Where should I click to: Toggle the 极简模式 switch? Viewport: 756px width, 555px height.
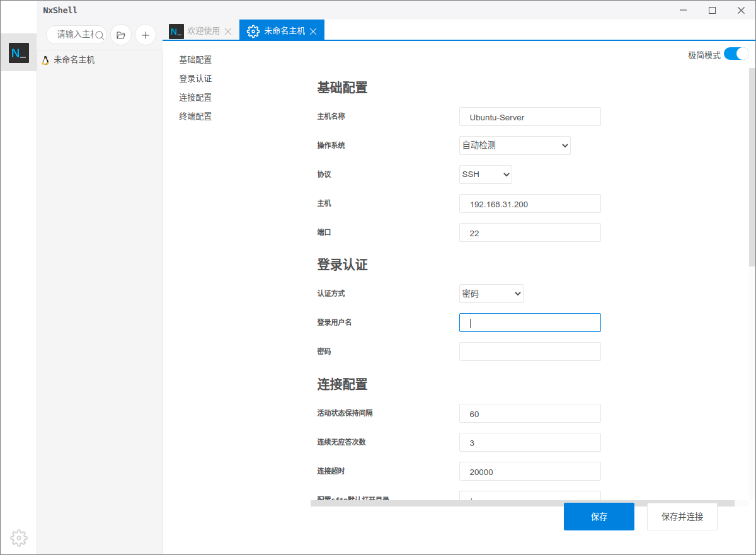[x=736, y=54]
